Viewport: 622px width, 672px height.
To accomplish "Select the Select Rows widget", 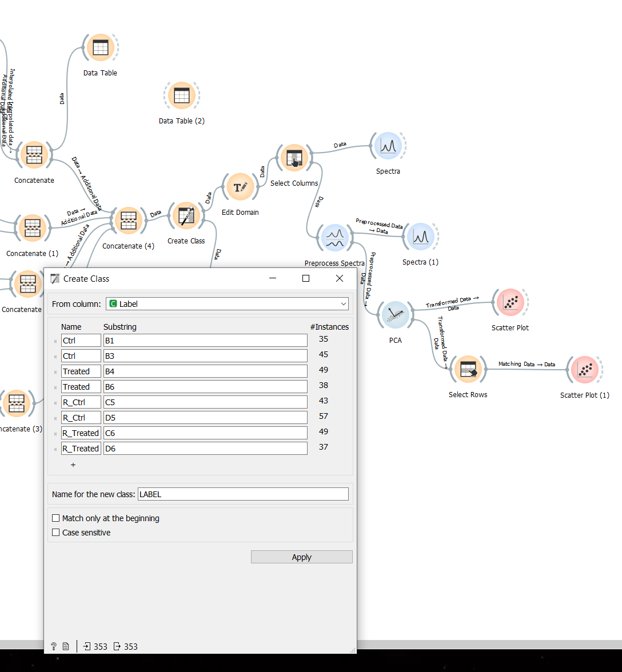I will 468,369.
